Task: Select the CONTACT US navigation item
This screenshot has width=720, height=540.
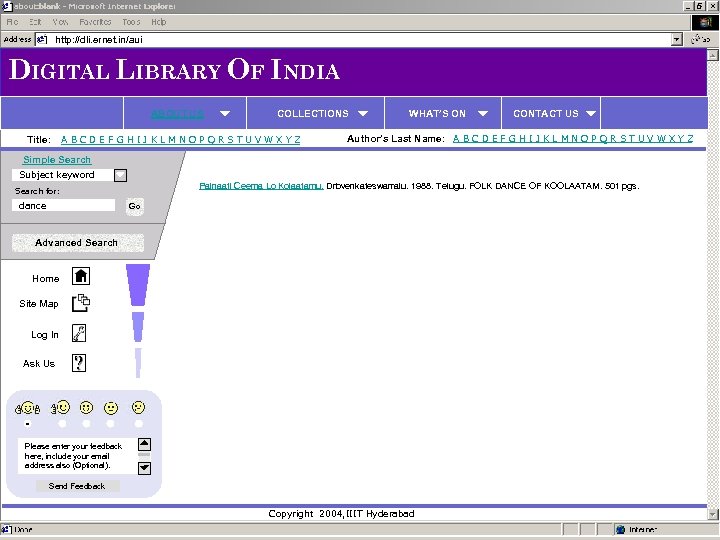Action: (x=546, y=113)
